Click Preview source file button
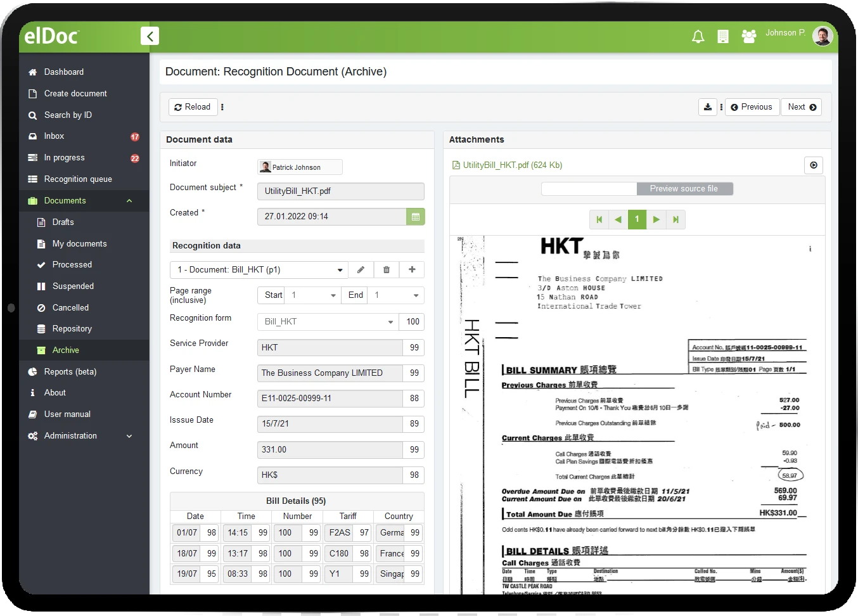This screenshot has height=616, width=858. pyautogui.click(x=684, y=189)
